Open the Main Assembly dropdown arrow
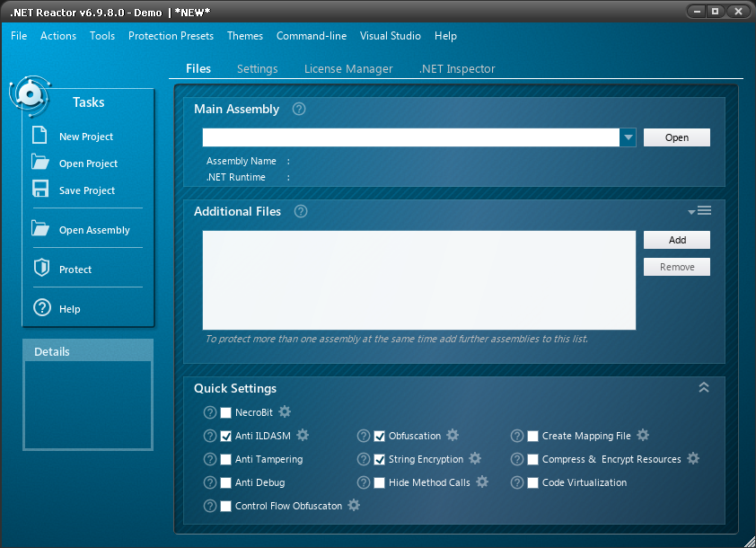Viewport: 756px width, 548px height. coord(627,137)
